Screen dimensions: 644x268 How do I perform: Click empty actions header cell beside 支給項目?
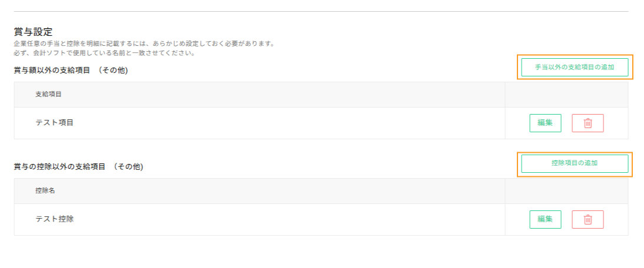(x=566, y=95)
